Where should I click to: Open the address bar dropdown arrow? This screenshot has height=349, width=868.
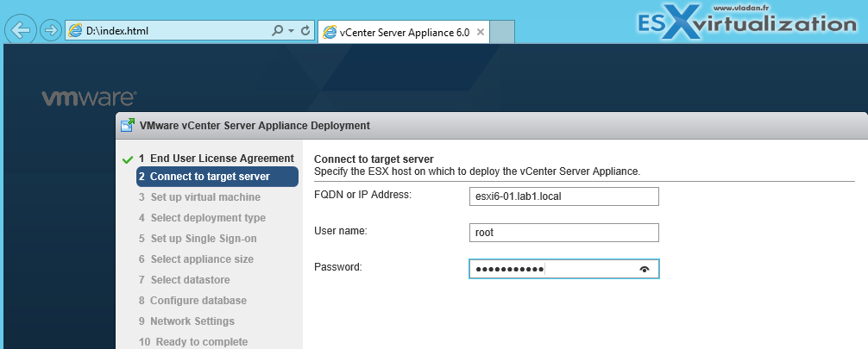(x=292, y=32)
